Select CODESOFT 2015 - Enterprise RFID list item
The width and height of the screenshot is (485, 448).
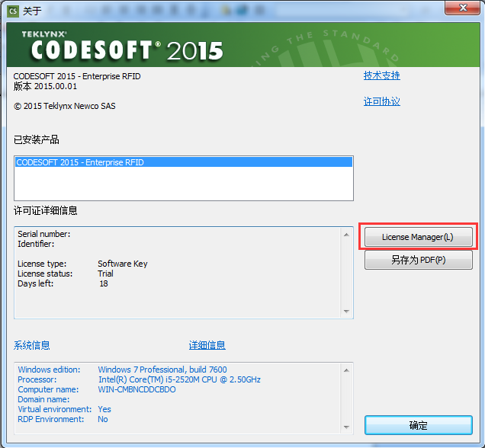pyautogui.click(x=184, y=162)
